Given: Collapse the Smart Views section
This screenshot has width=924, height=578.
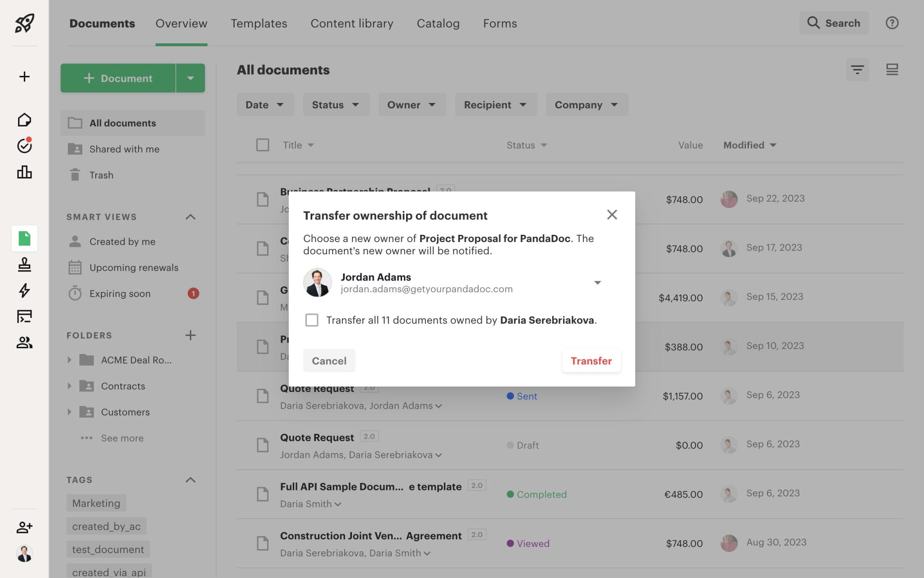Looking at the screenshot, I should click(190, 217).
